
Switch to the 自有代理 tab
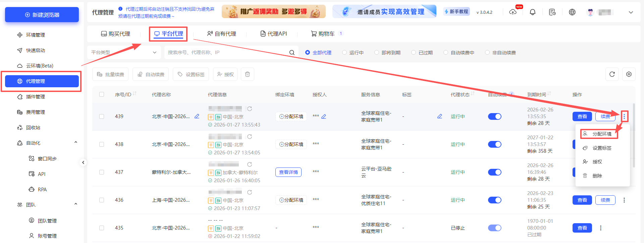tap(222, 34)
